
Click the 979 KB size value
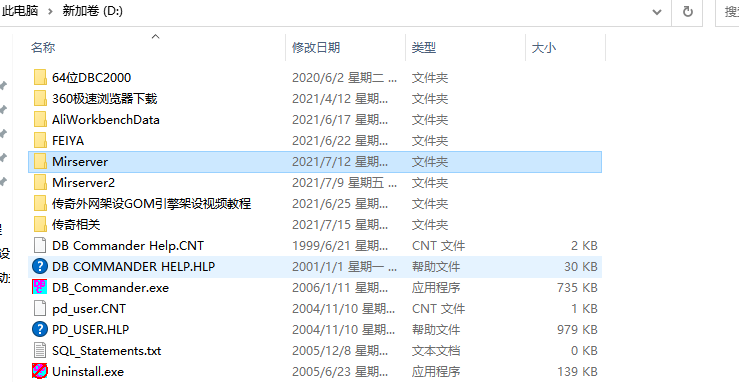[577, 329]
